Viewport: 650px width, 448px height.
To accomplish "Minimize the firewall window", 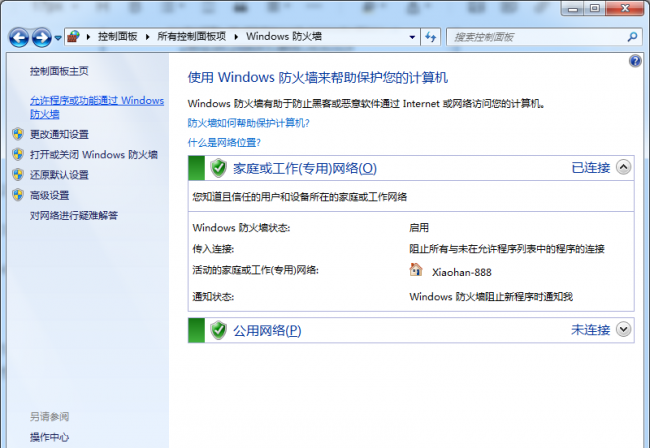I will [572, 8].
